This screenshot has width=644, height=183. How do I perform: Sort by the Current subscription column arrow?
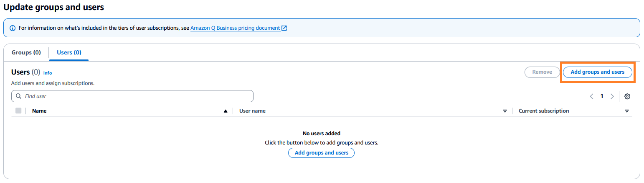[x=627, y=111]
